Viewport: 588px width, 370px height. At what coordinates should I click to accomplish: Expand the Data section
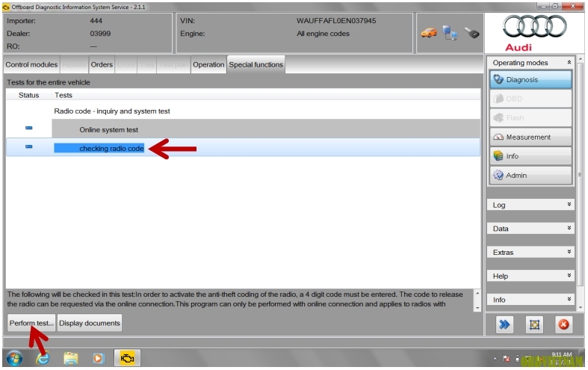[530, 229]
